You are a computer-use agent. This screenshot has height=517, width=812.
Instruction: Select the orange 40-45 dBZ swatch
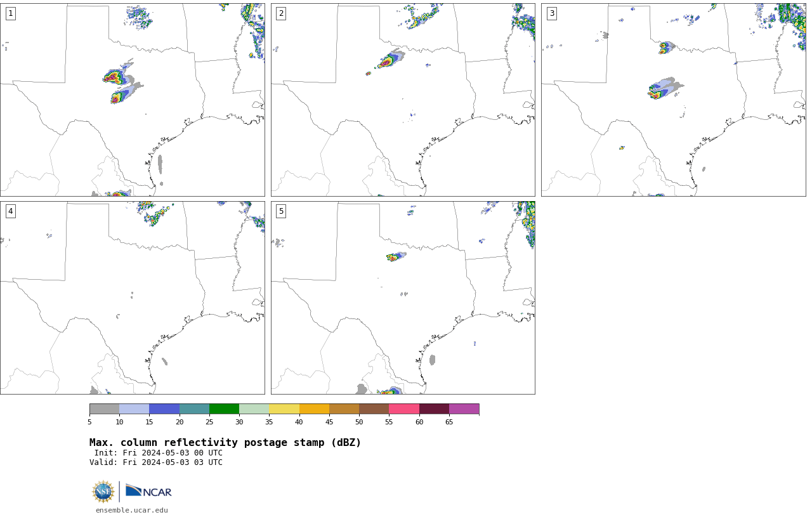(314, 409)
